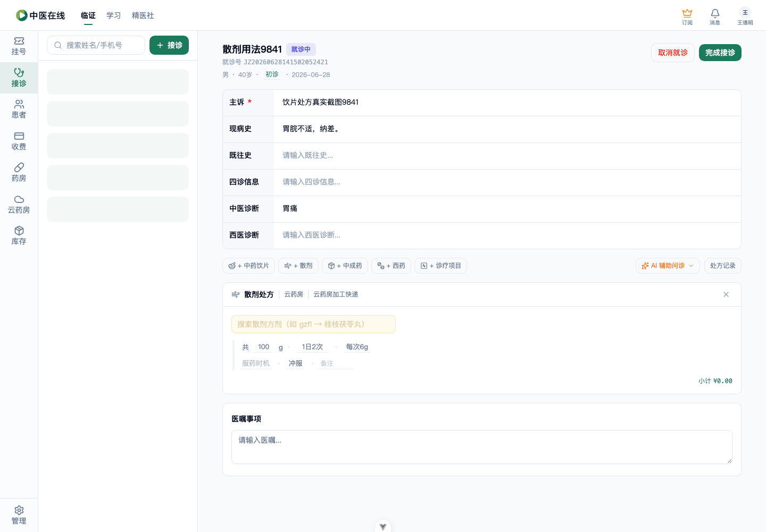The width and height of the screenshot is (766, 532).
Task: Click the 既往史 input field
Action: 507,156
